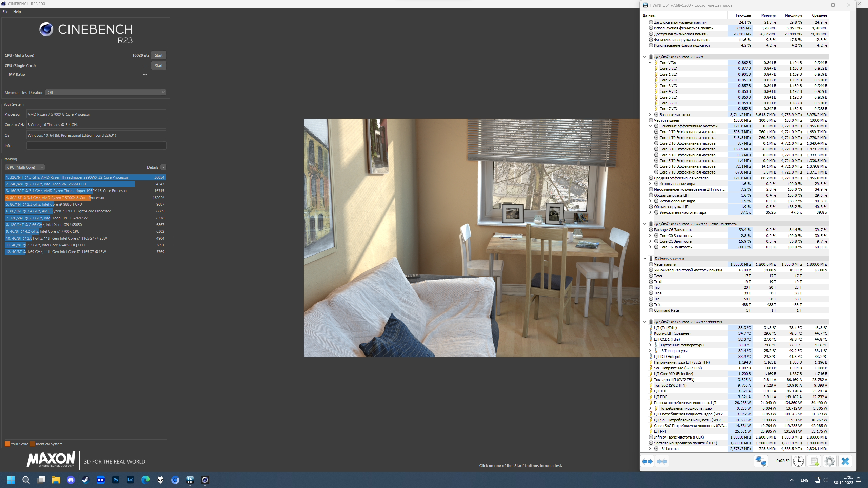This screenshot has width=868, height=488.
Task: Open the Minimum Test Duration dropdown
Action: (x=106, y=93)
